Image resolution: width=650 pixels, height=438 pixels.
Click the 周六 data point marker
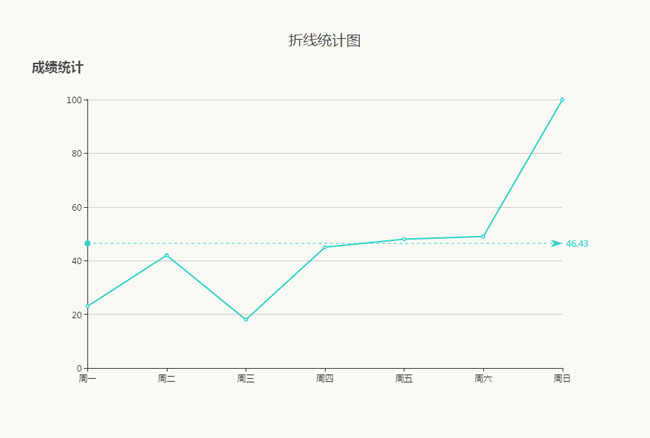click(483, 236)
